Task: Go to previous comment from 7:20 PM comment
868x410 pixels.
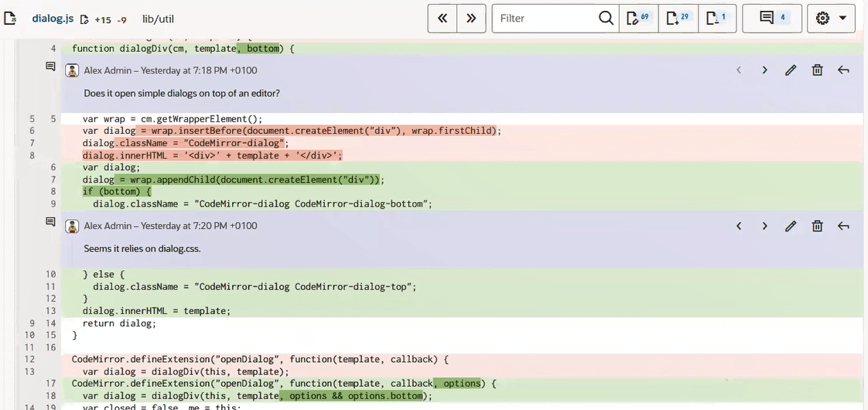Action: click(739, 226)
